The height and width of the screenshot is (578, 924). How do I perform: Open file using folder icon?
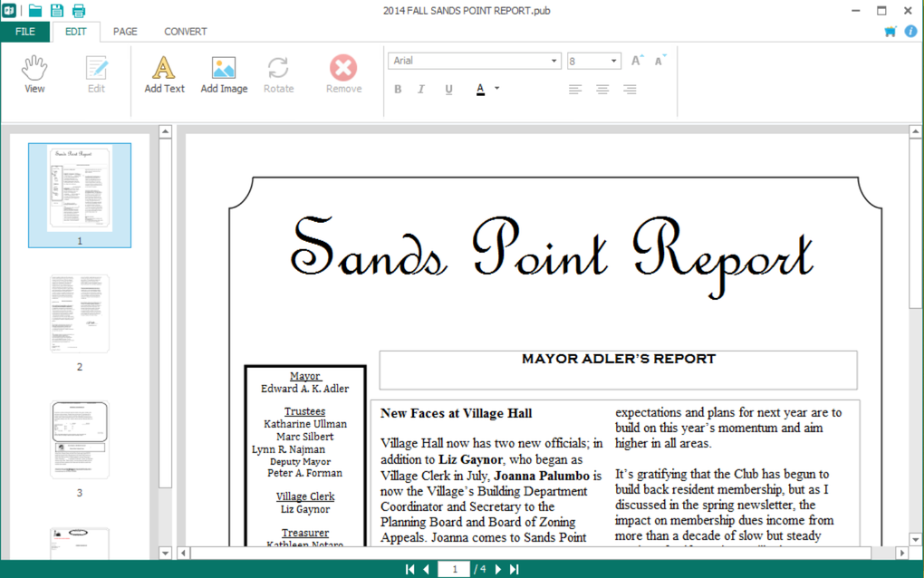tap(35, 10)
